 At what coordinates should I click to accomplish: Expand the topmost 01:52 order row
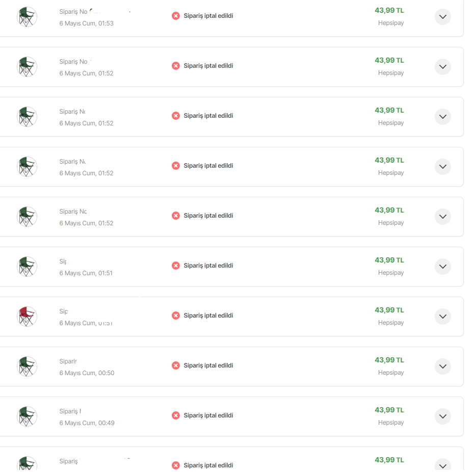(x=442, y=67)
